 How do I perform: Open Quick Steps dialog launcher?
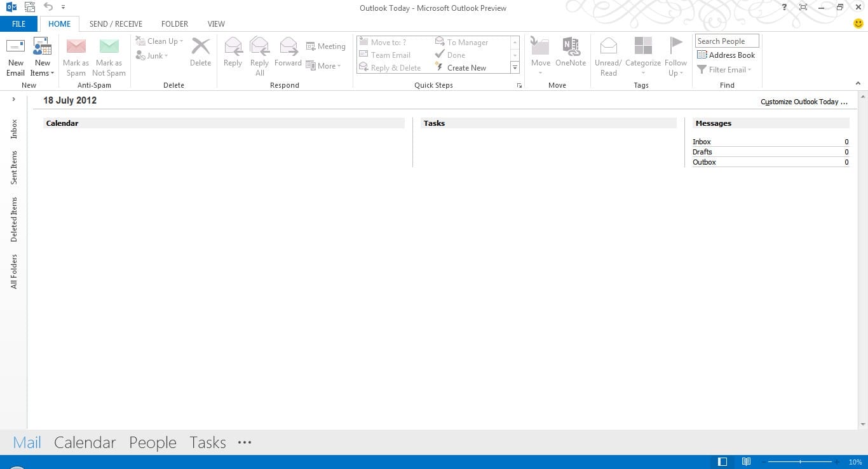click(x=519, y=85)
